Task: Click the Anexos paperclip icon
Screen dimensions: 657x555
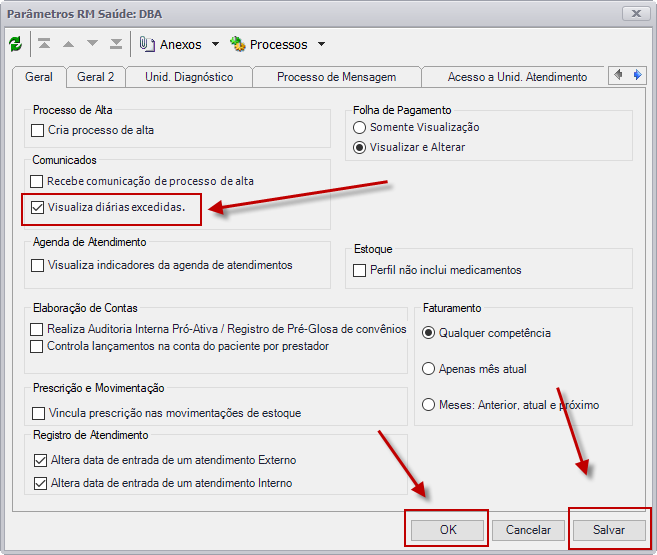Action: point(147,44)
